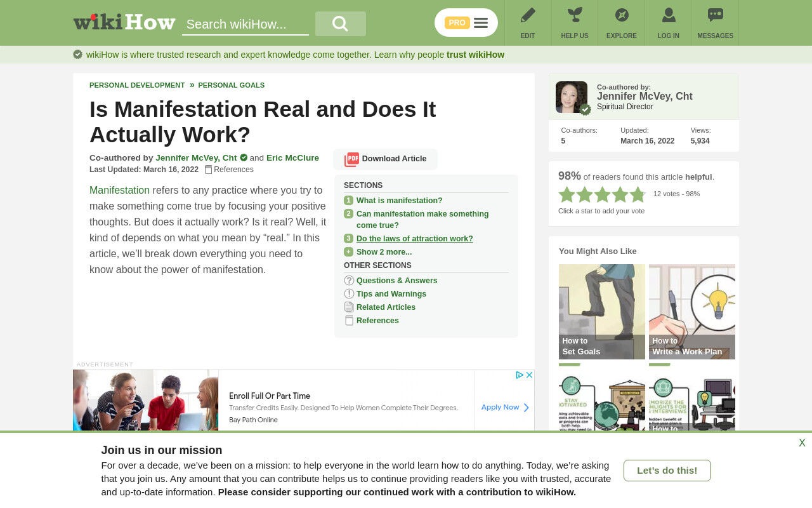Click 'March 16, 2022' updated date in sidebar
The width and height of the screenshot is (812, 508).
[x=648, y=141]
